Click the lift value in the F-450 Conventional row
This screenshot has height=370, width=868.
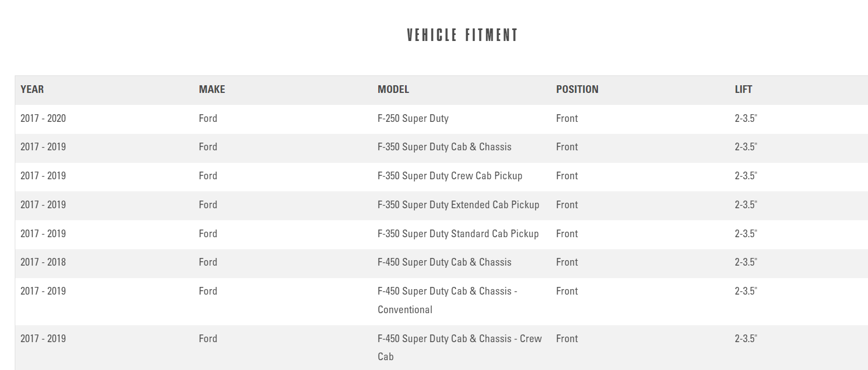746,291
